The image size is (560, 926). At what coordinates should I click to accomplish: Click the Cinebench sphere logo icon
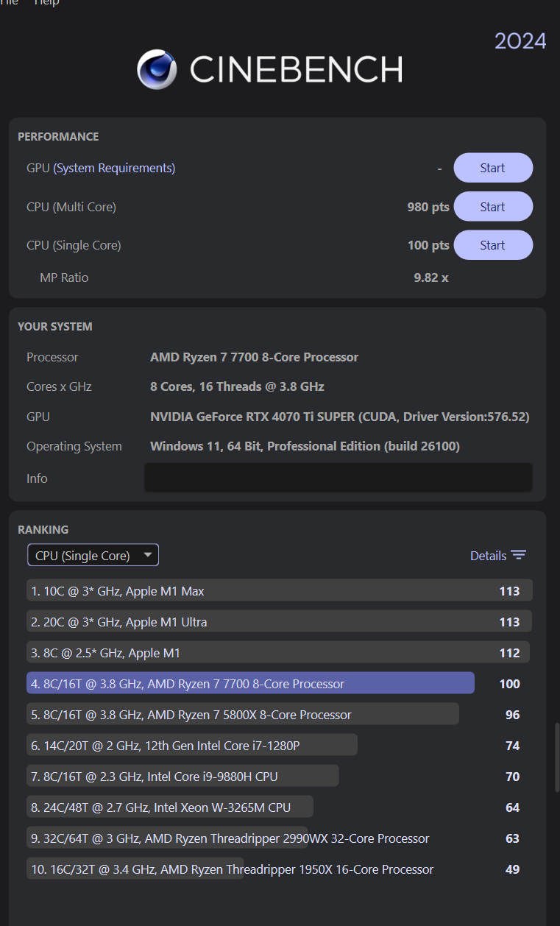[157, 69]
